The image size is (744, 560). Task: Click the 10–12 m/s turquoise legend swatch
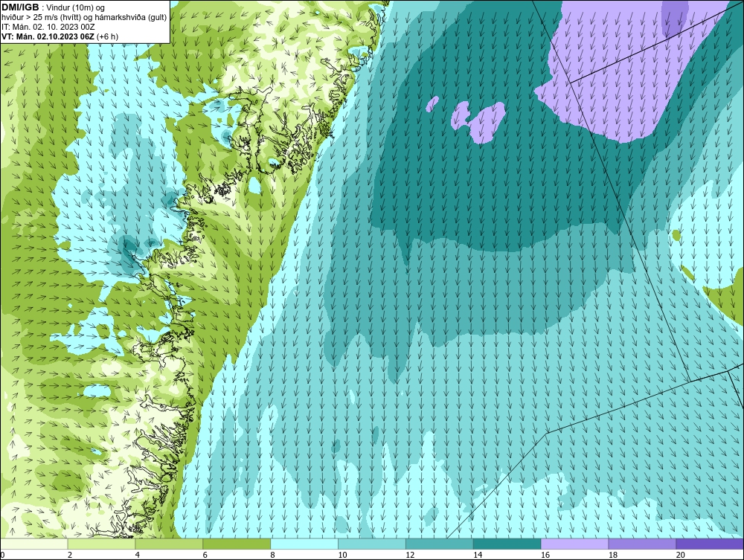[x=372, y=544]
